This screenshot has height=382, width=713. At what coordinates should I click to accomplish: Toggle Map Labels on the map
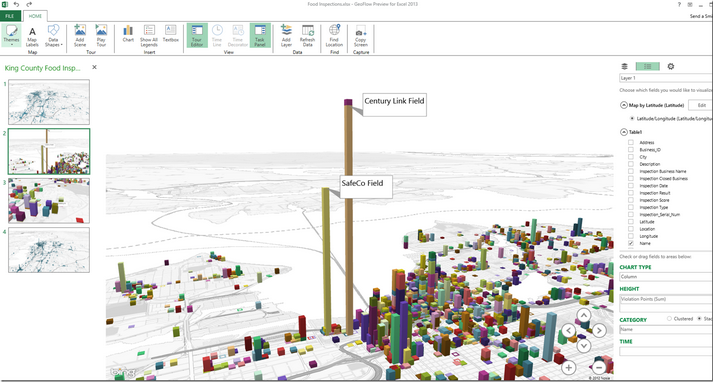click(32, 36)
